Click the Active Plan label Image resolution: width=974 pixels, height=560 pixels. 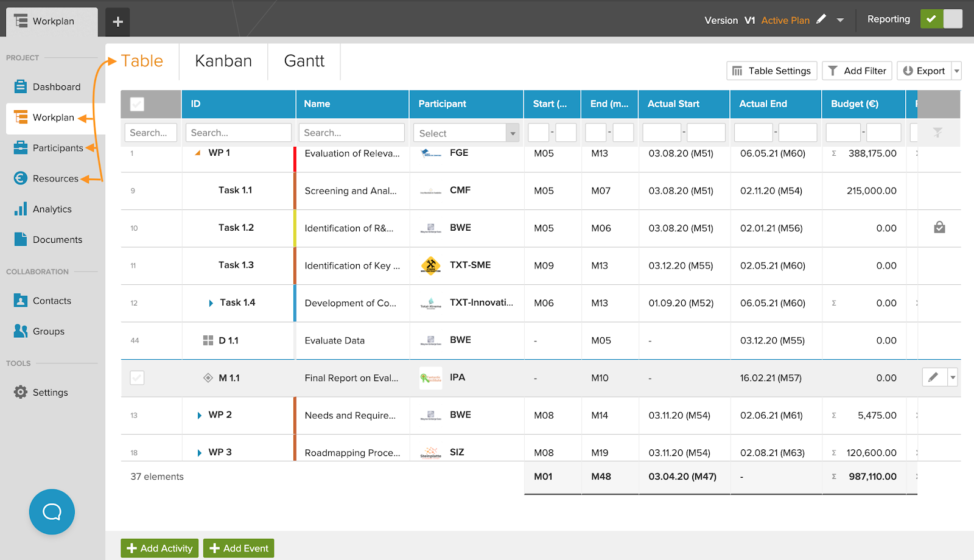785,20
